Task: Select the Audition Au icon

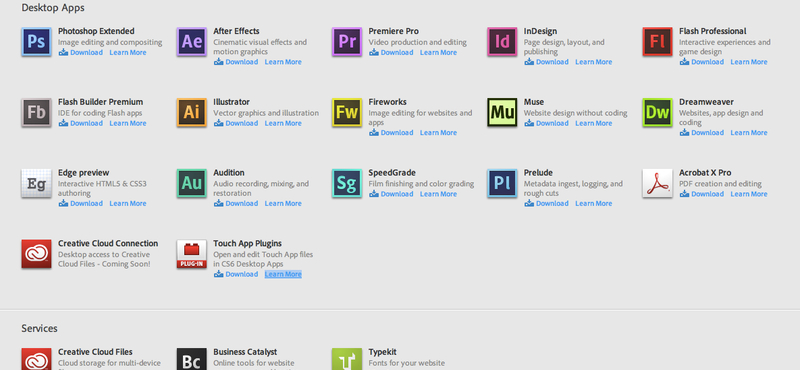Action: pos(192,183)
